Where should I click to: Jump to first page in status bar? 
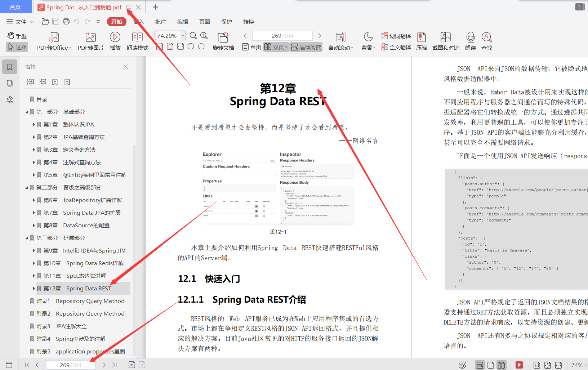[x=27, y=365]
